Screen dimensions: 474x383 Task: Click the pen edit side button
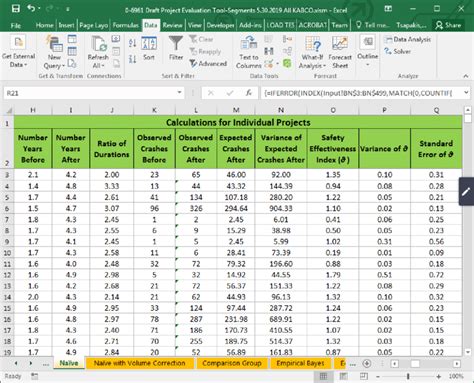coord(466,192)
